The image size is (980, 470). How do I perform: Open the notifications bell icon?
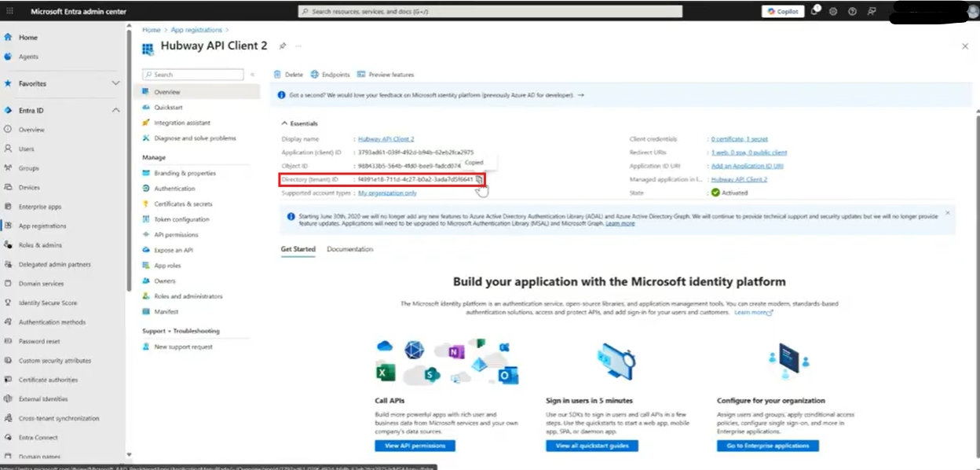point(815,12)
